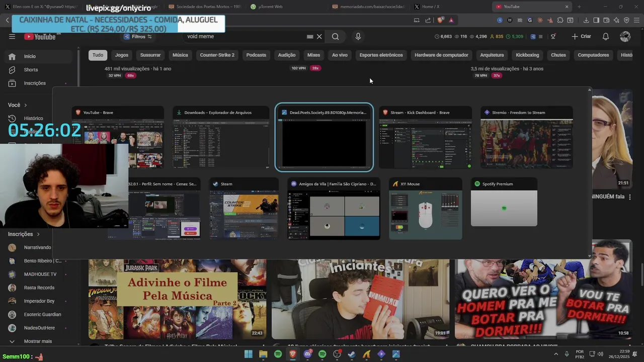Open the YouTube account avatar menu
This screenshot has width=644, height=362.
pos(625,36)
